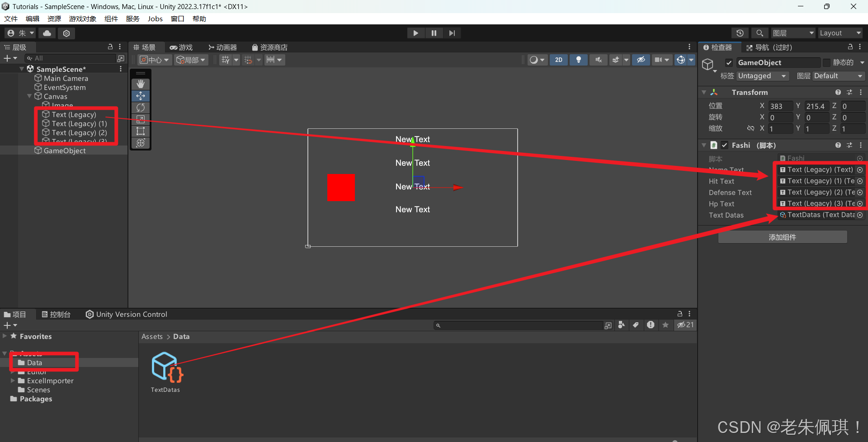Collapse the Transform component
Image resolution: width=868 pixels, height=442 pixels.
(704, 92)
